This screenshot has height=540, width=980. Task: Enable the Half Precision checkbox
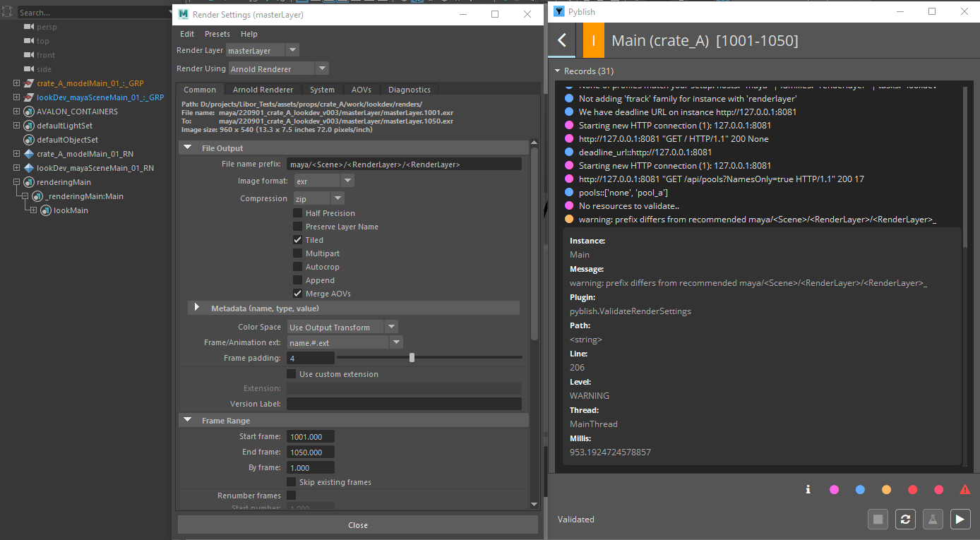pos(298,213)
